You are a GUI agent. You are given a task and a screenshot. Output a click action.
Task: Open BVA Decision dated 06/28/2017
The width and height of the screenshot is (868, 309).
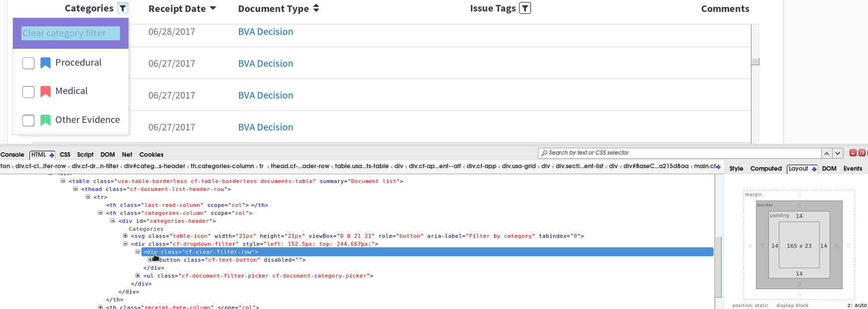(265, 32)
